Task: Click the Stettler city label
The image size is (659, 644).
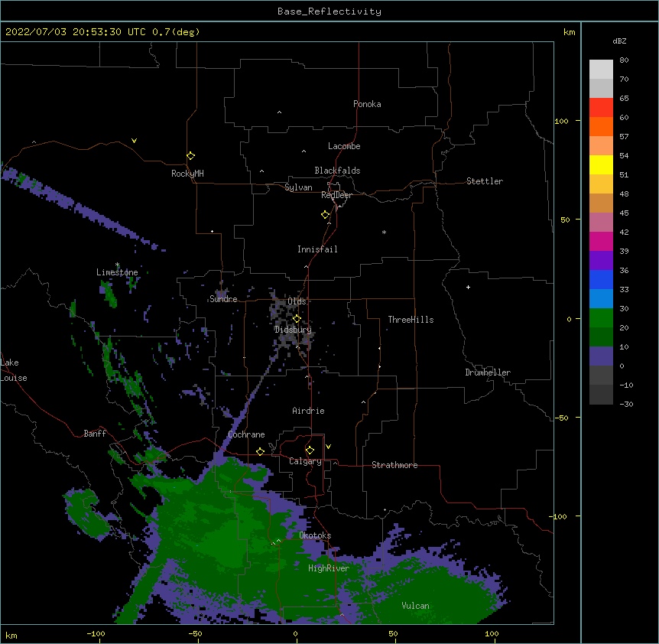Action: click(485, 181)
